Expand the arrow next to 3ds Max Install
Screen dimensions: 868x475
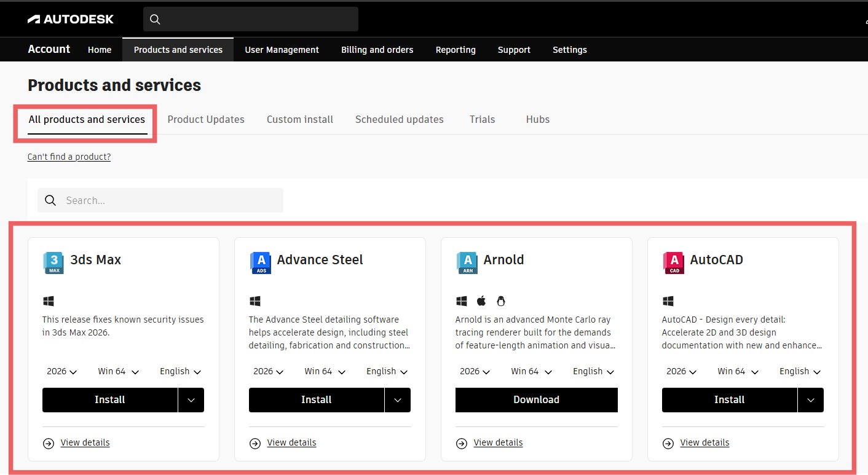[191, 400]
